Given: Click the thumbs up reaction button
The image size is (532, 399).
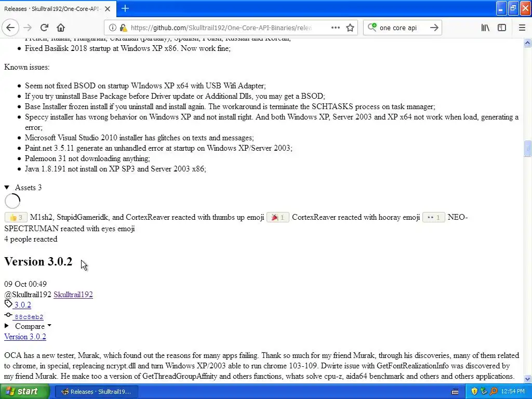Looking at the screenshot, I should pos(16,218).
